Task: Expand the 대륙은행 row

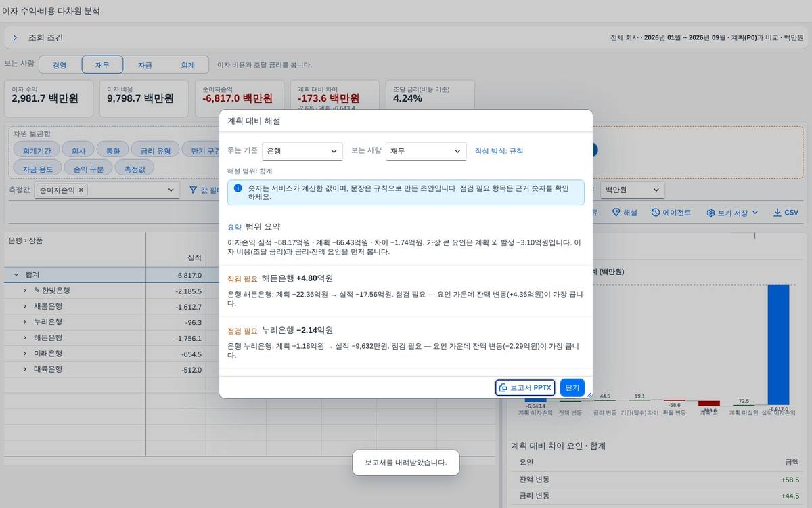Action: point(25,369)
